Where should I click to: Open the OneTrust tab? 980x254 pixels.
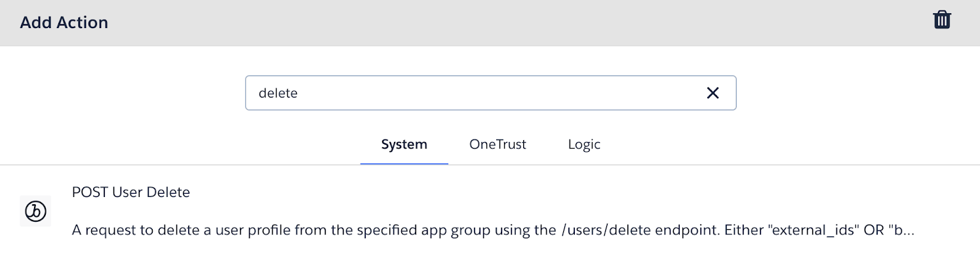tap(498, 144)
